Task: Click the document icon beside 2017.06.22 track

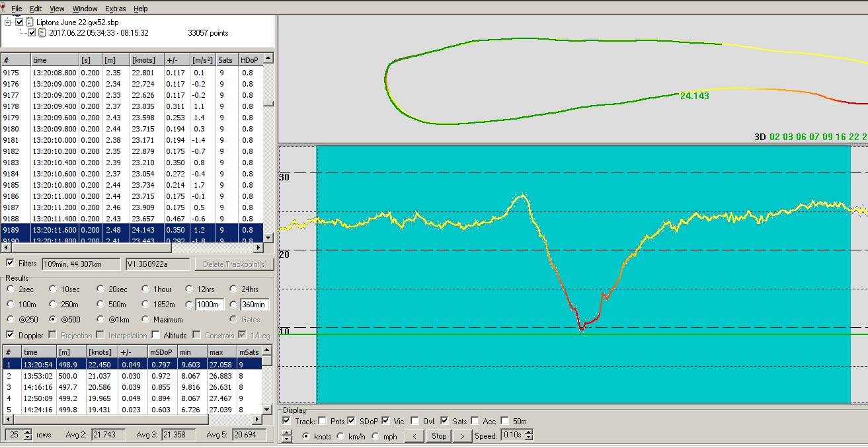Action: [42, 32]
